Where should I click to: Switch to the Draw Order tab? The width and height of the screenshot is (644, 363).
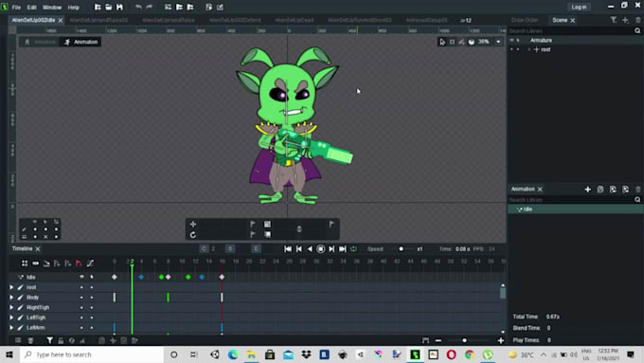[525, 20]
